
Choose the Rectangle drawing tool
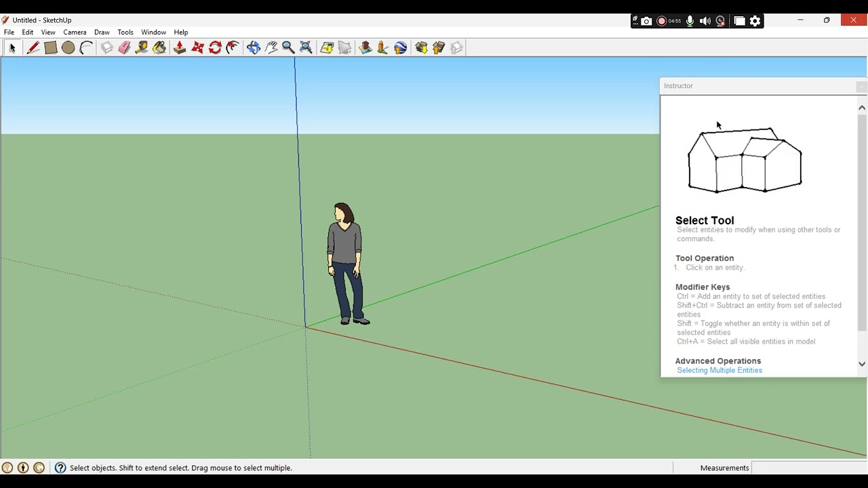point(50,47)
